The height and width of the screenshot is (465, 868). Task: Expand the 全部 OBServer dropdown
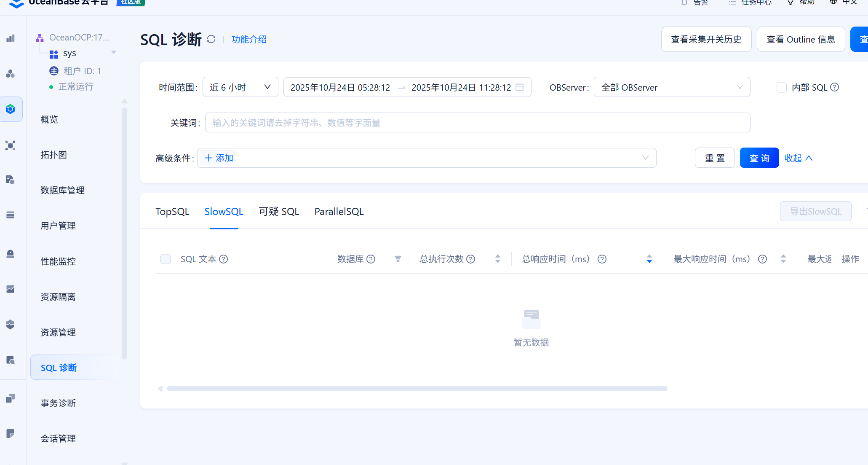[672, 87]
